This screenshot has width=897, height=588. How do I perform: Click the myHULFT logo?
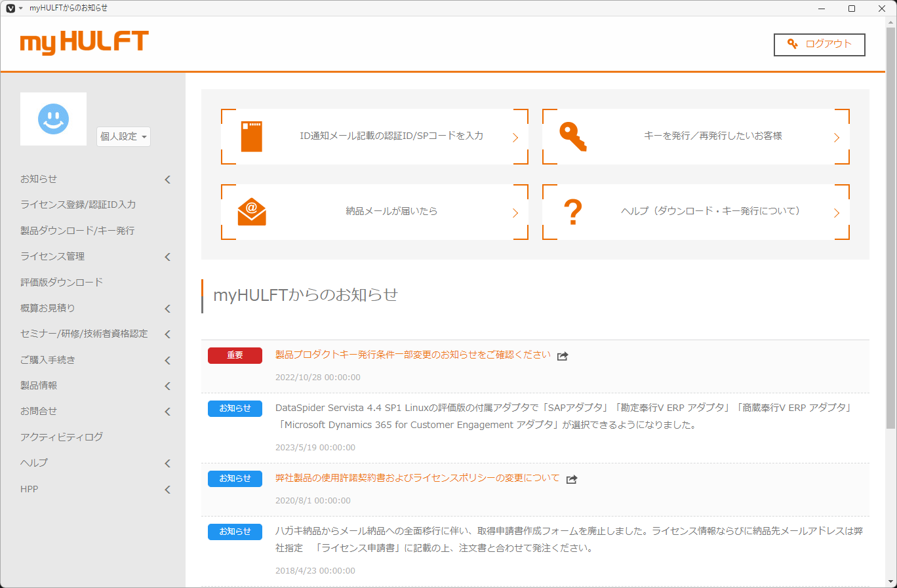point(85,43)
